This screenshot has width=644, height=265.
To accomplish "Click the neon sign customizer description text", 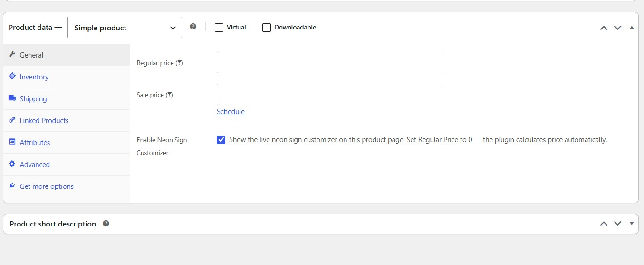I will 418,140.
